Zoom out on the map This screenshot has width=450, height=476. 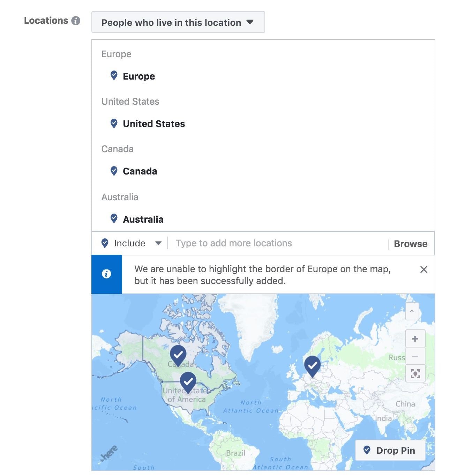pyautogui.click(x=415, y=357)
